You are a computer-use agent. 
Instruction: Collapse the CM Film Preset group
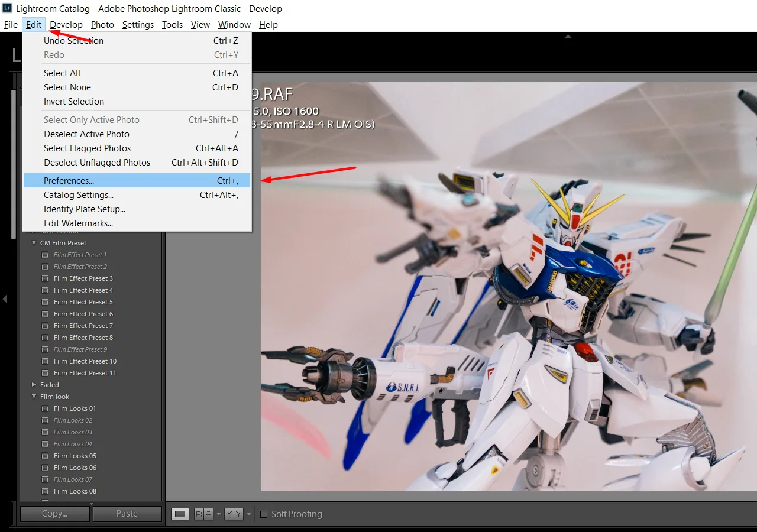(x=34, y=243)
